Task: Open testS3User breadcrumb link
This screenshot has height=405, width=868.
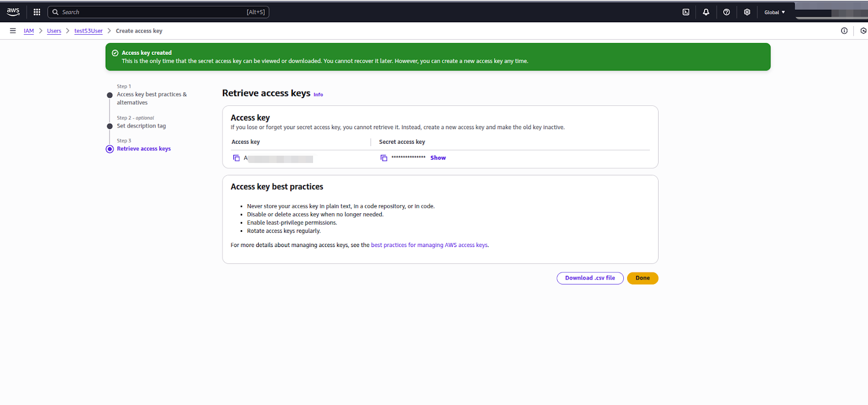Action: (x=88, y=31)
